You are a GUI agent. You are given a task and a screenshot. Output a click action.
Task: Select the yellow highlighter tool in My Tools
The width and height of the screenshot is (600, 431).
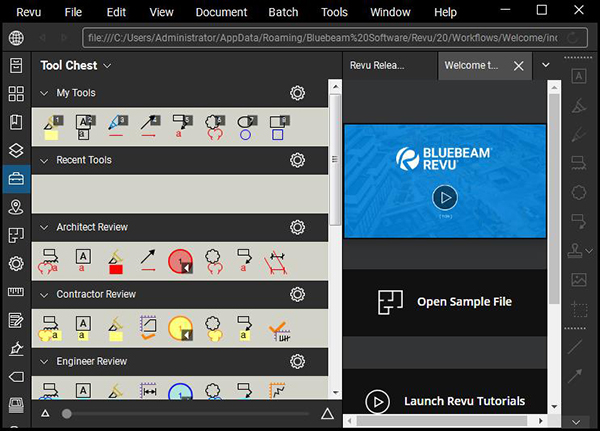coord(52,127)
